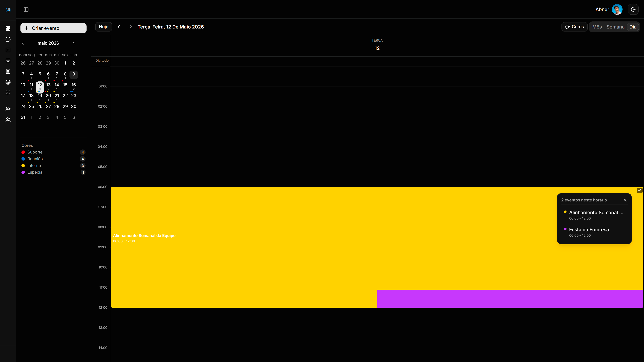The image size is (644, 362).
Task: Switch to the Semana view tab
Action: [615, 27]
